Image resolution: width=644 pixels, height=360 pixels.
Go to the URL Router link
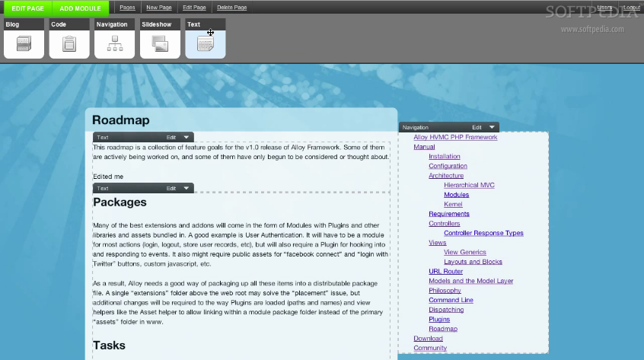(445, 271)
